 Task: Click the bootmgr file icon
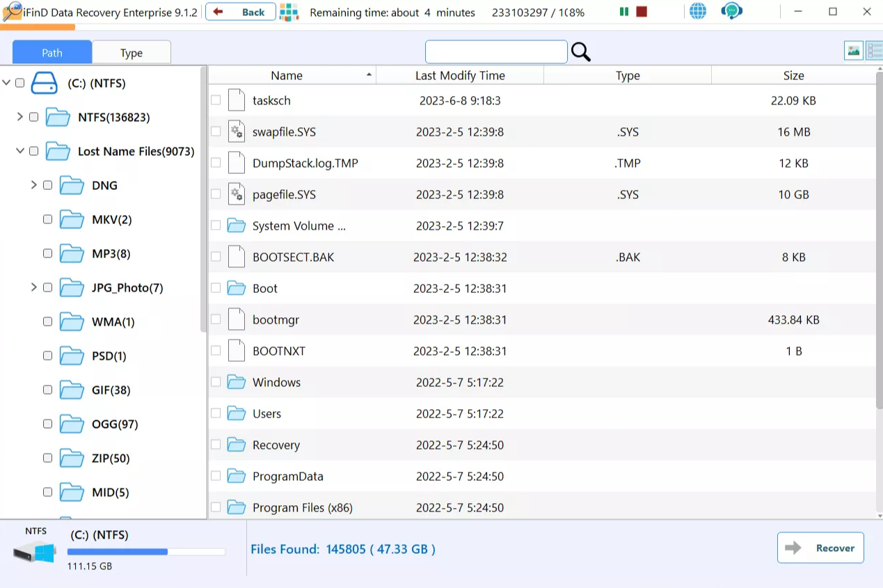point(237,319)
